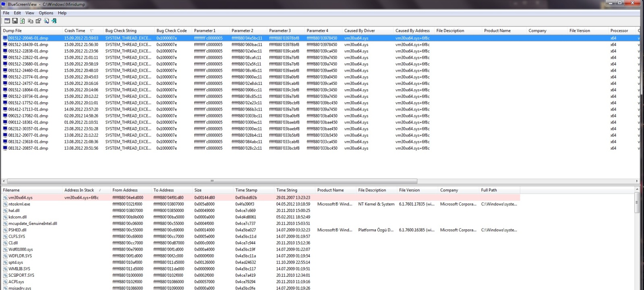Sort lower pane by Time Stamp header

click(254, 190)
